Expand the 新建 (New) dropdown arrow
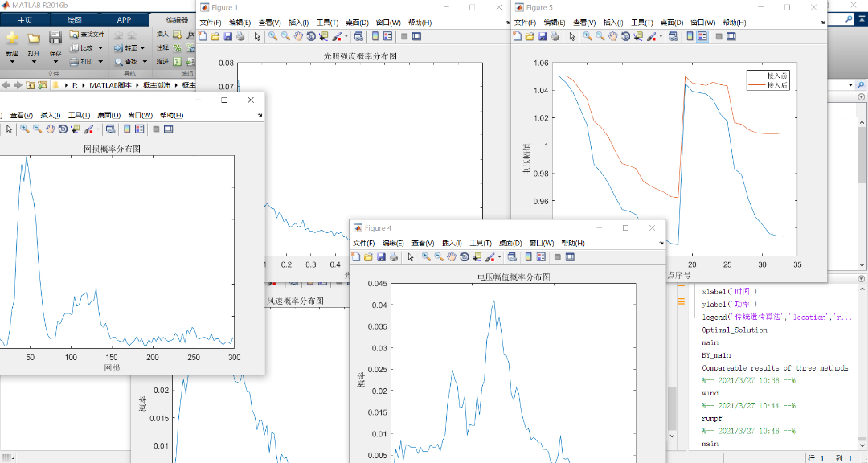868x463 pixels. (12, 62)
